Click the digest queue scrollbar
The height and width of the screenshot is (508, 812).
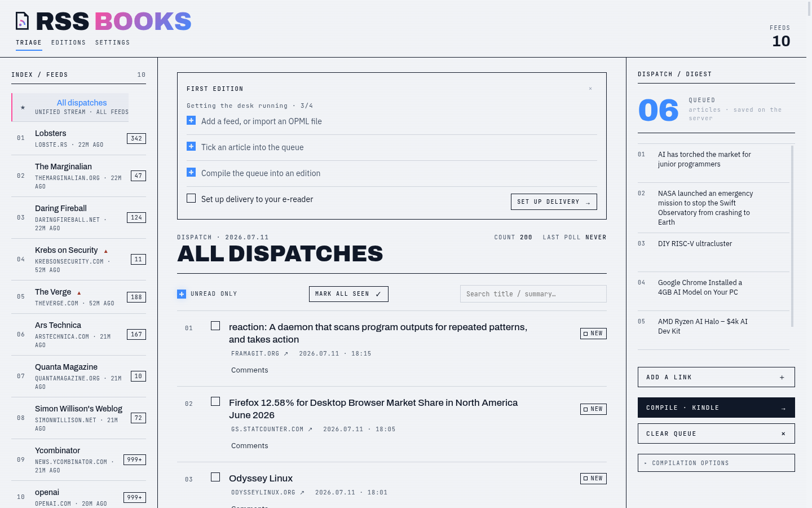tap(792, 236)
